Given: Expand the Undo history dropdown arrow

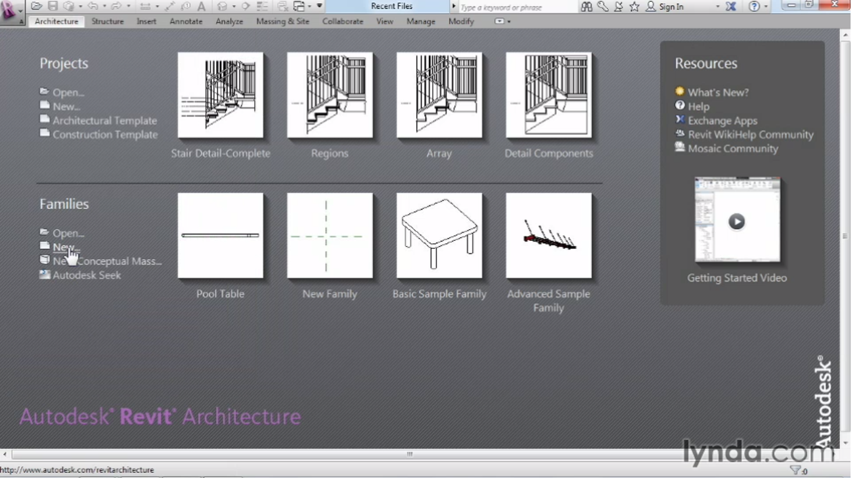Looking at the screenshot, I should click(104, 7).
